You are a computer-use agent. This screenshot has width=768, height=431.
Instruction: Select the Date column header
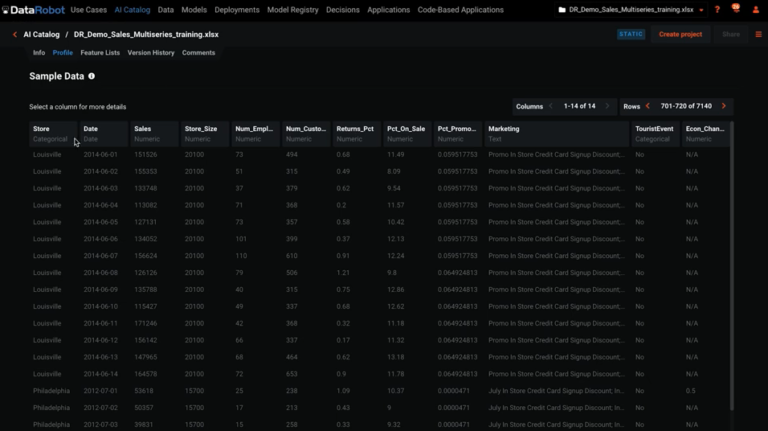104,134
